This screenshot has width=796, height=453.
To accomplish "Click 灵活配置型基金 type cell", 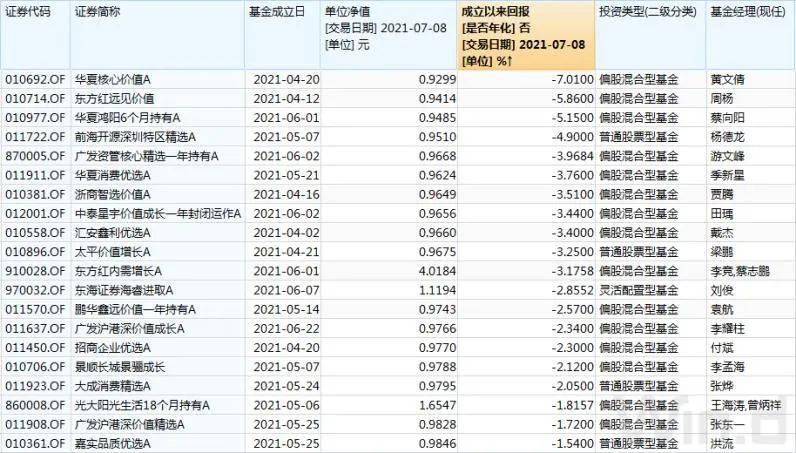I will point(639,290).
